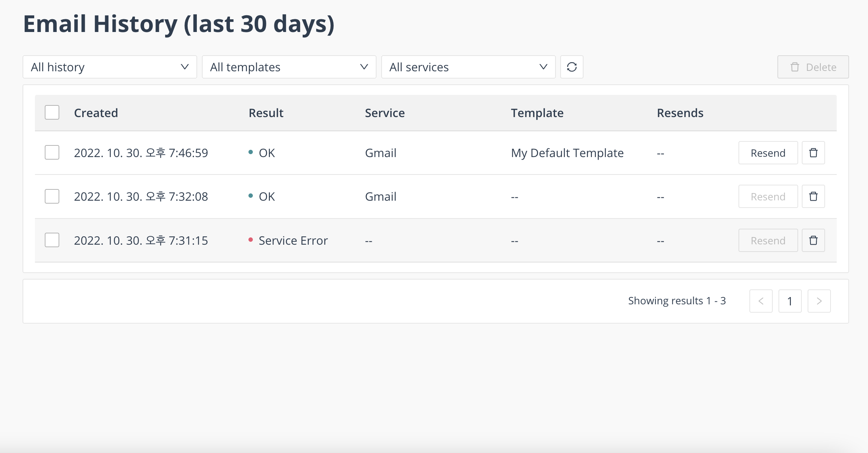868x453 pixels.
Task: Click the Delete button at top right
Action: (813, 67)
